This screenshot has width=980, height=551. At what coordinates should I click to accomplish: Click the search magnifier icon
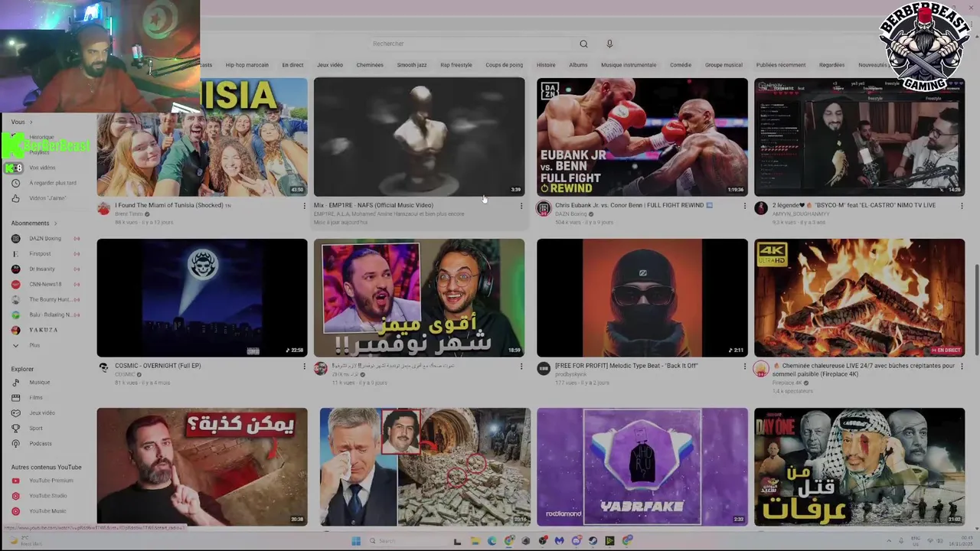point(583,44)
